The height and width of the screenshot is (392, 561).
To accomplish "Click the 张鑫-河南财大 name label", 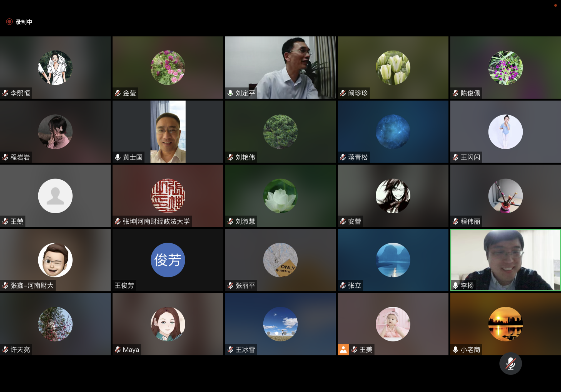I will (x=32, y=286).
